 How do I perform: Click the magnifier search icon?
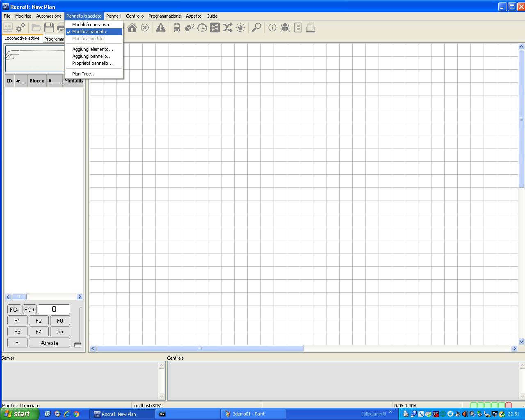(x=256, y=27)
